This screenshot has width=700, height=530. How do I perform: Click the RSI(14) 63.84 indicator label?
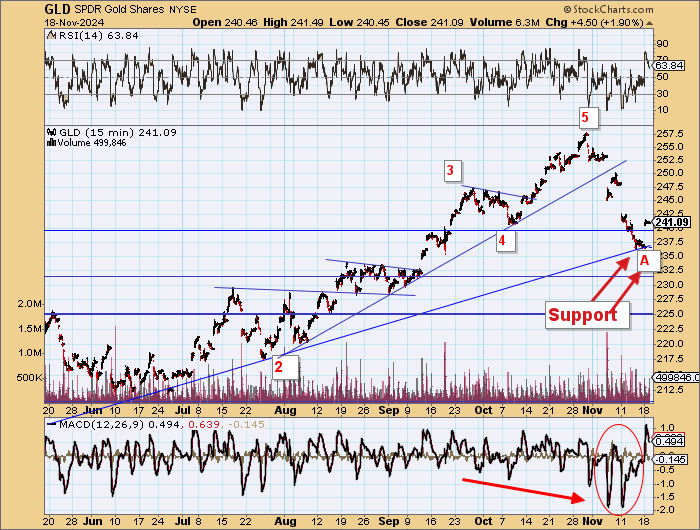tap(99, 36)
